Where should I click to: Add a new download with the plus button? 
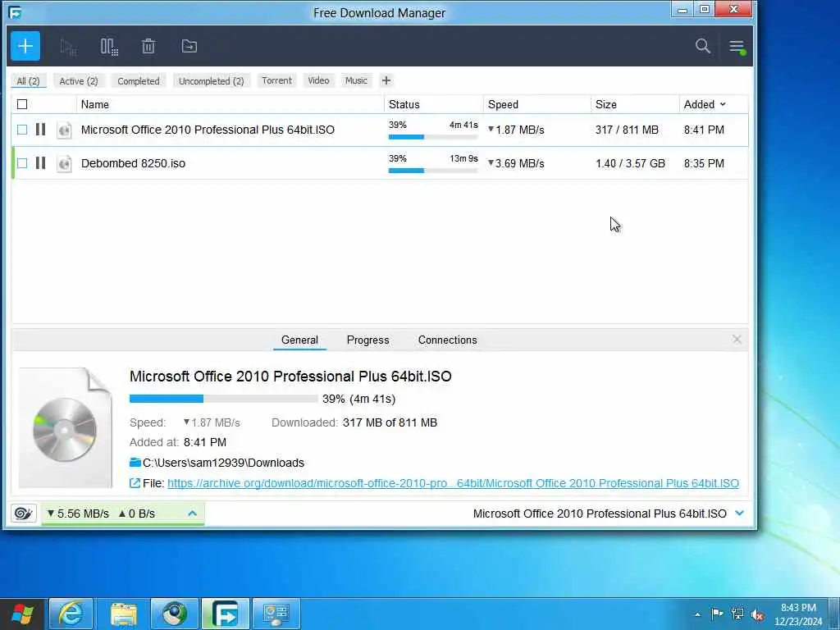click(x=25, y=46)
